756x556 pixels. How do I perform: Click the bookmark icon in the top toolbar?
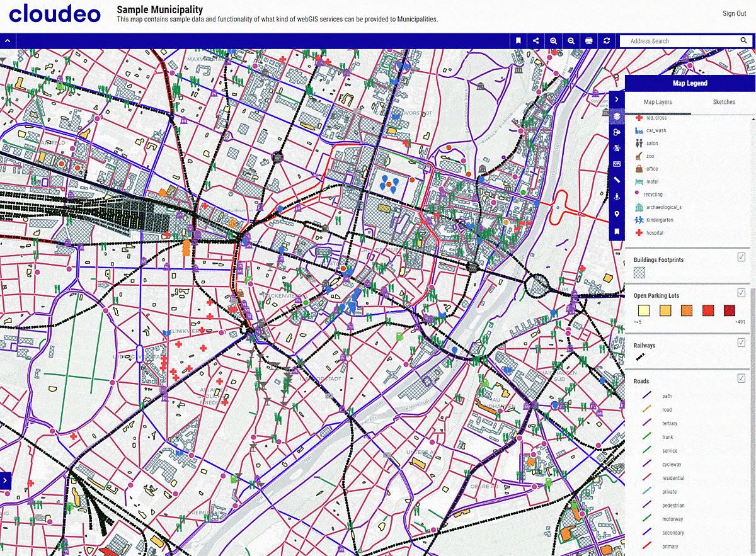point(518,41)
